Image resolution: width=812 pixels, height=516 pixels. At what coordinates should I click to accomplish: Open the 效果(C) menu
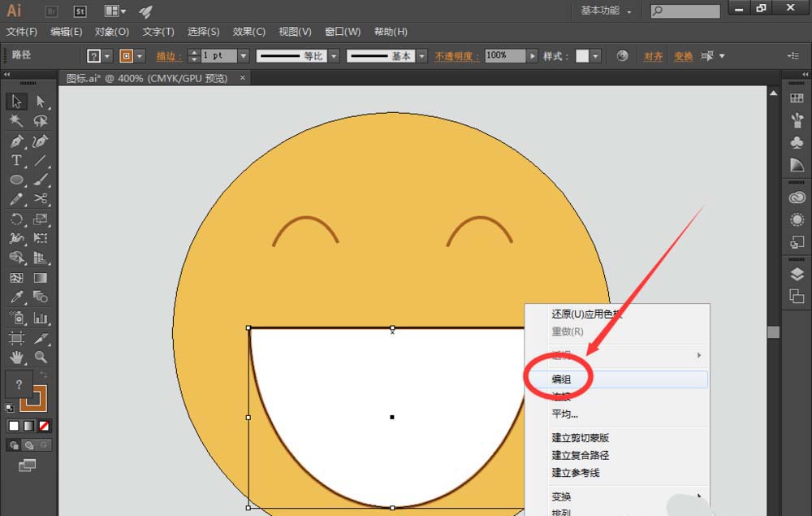tap(249, 32)
